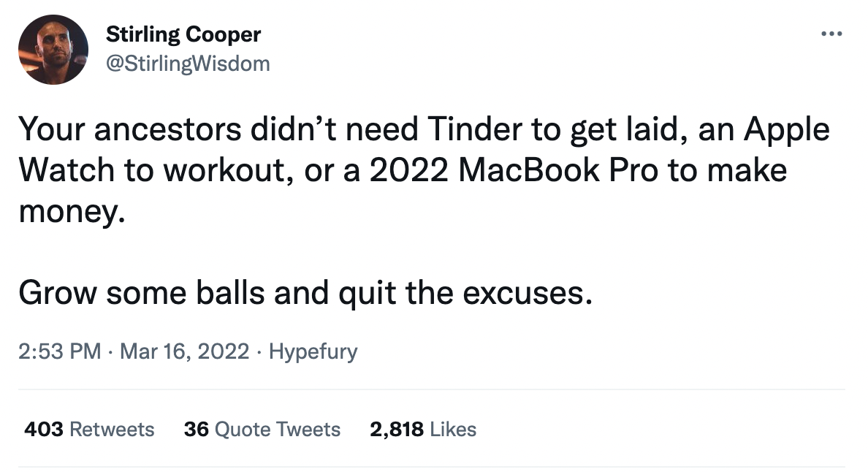Click Stirling Cooper's profile avatar photo
868x472 pixels.
[x=53, y=50]
